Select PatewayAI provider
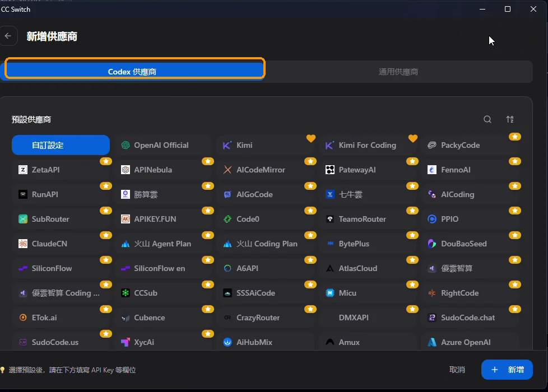The image size is (548, 392). click(368, 170)
